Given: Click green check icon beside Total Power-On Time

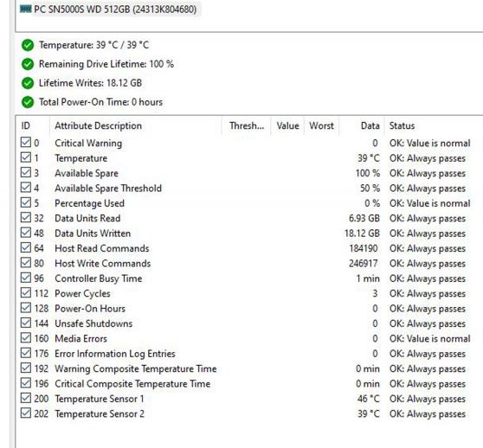Looking at the screenshot, I should point(28,102).
